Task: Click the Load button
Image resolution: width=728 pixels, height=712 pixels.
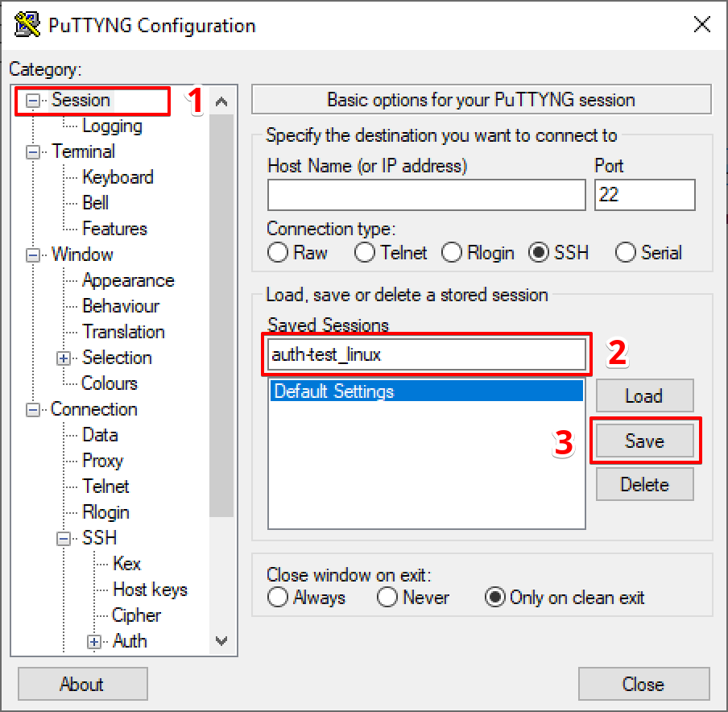Action: 644,395
